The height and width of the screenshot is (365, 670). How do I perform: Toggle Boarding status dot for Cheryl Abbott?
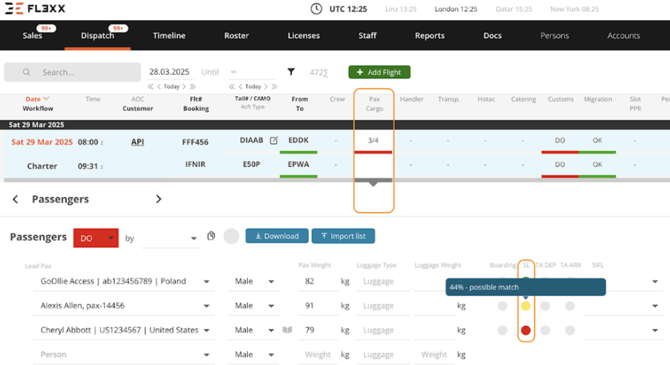coord(502,330)
